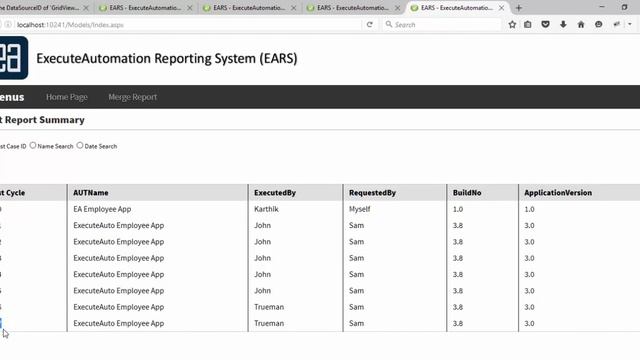640x360 pixels.
Task: Go to the browser Home icon
Action: coord(581,24)
